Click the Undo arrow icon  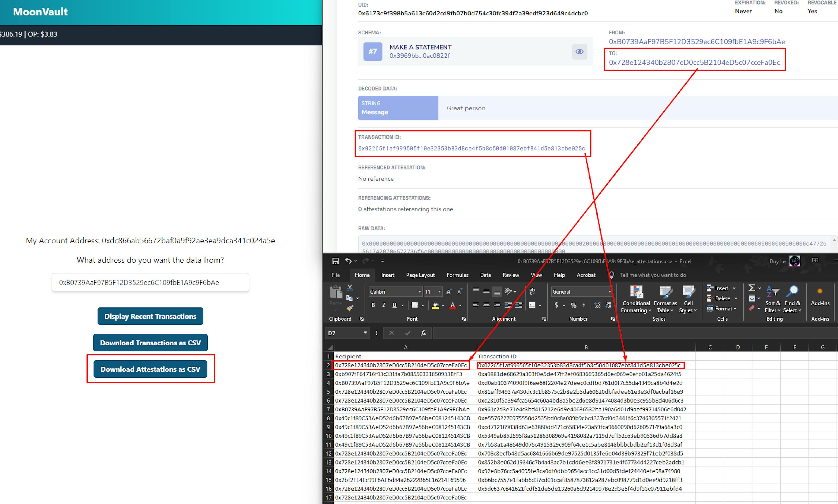coord(348,261)
